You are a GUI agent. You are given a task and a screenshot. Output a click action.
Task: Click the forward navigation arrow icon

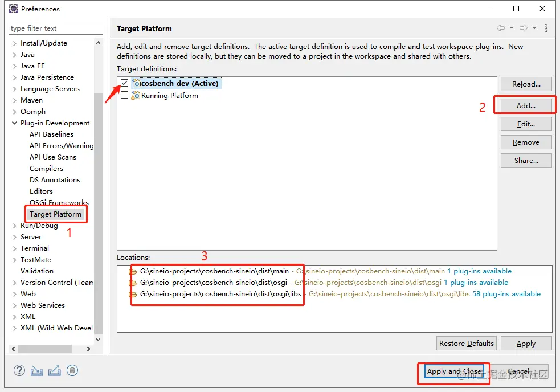(524, 28)
